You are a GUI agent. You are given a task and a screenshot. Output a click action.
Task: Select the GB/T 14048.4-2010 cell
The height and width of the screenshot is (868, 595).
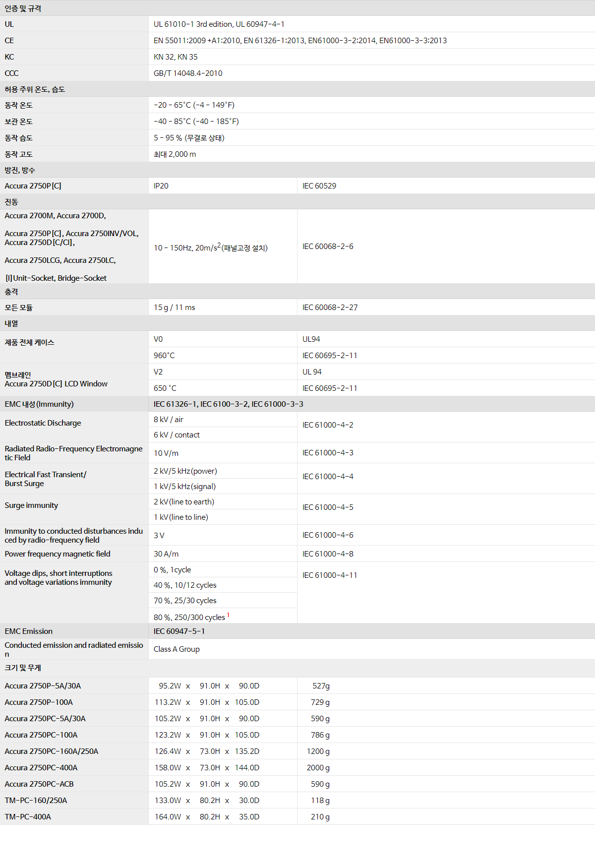click(188, 73)
